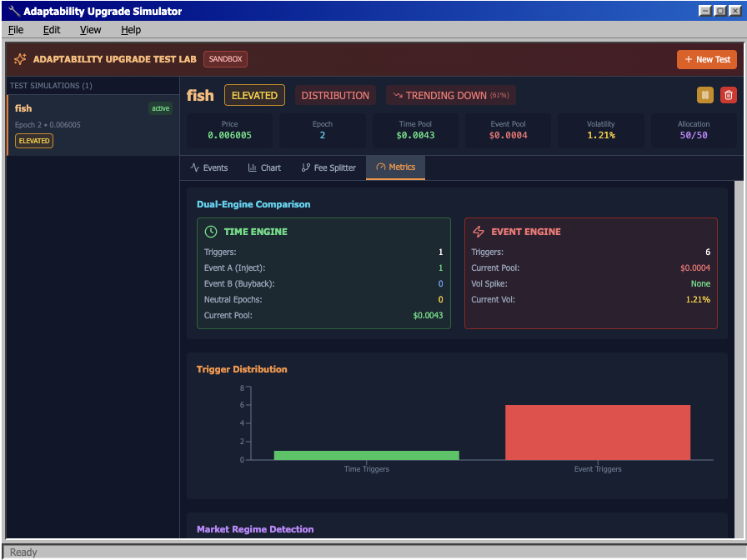Switch to the Chart tab

pyautogui.click(x=264, y=167)
